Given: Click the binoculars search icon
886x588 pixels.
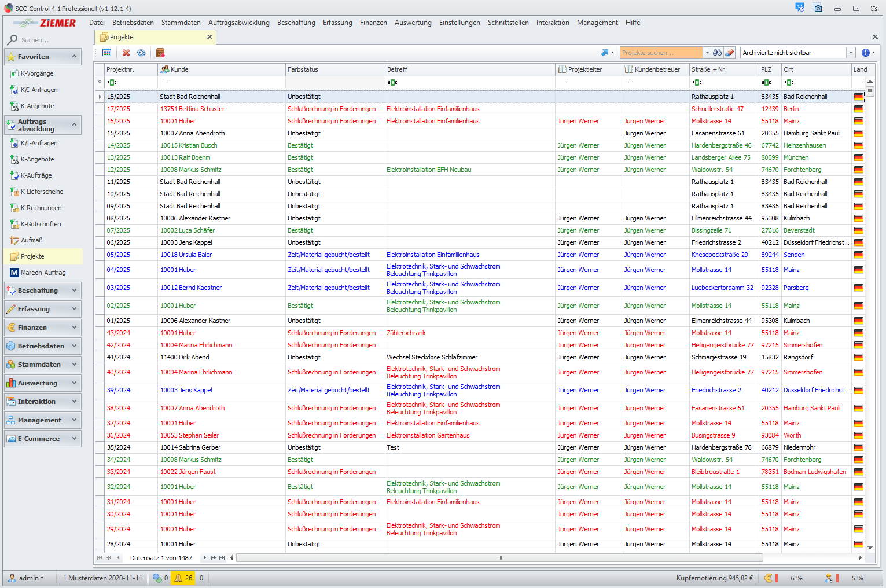Looking at the screenshot, I should coord(717,53).
